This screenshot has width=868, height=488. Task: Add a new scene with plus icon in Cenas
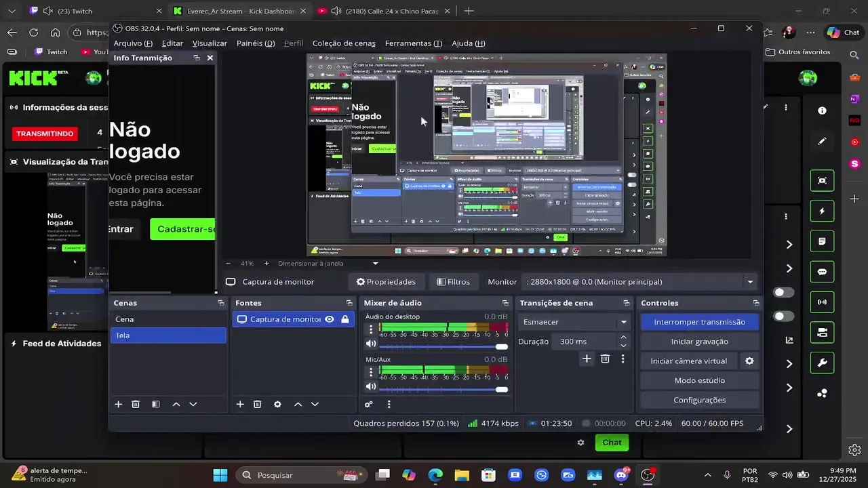[118, 404]
